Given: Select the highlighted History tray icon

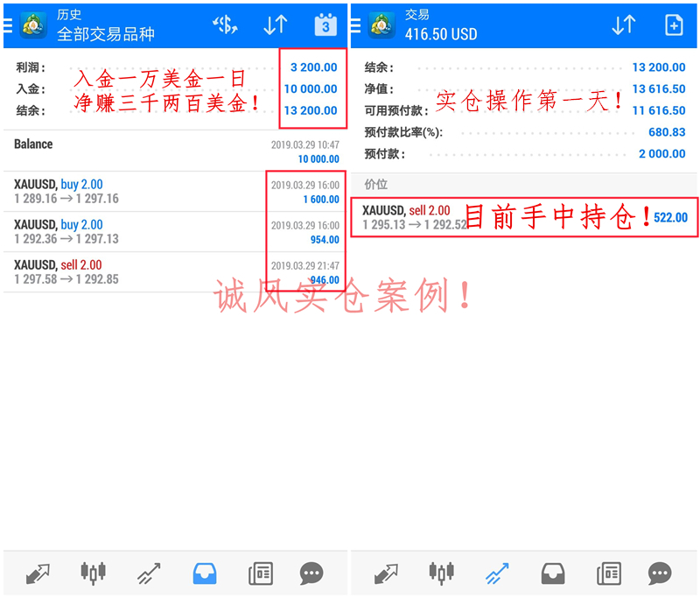Looking at the screenshot, I should click(204, 573).
